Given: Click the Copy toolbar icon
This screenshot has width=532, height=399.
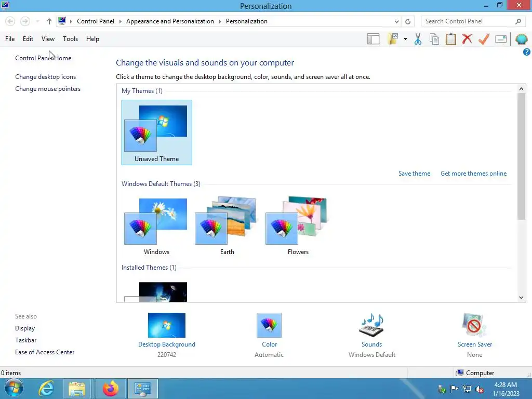Looking at the screenshot, I should [434, 39].
